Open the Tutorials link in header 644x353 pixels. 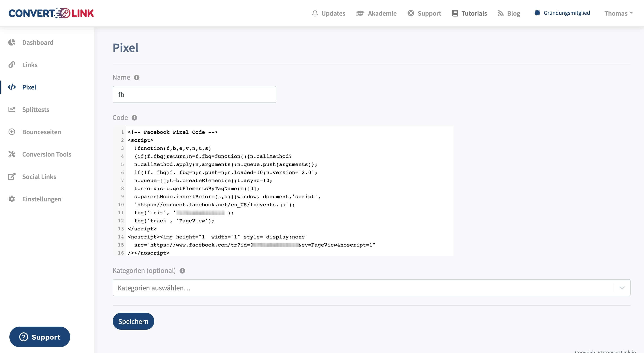point(469,13)
